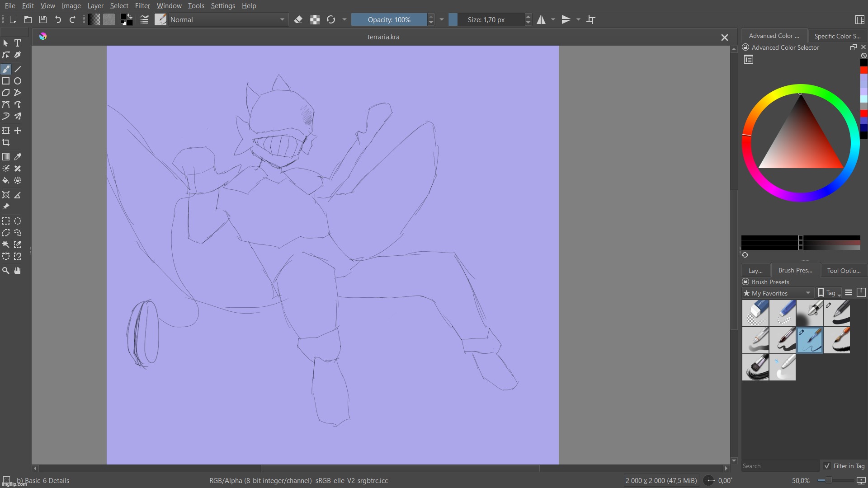Toggle Horizontal Mirror tool
This screenshot has height=488, width=868.
(x=541, y=19)
